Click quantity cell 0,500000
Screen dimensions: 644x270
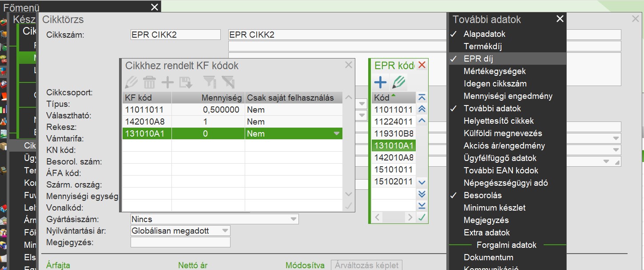tap(208, 110)
